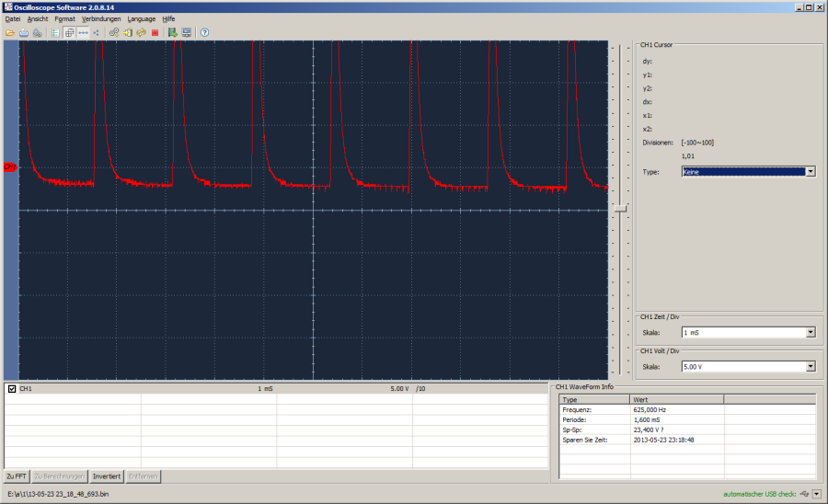828x504 pixels.
Task: Open the Verbindungen menu
Action: (101, 18)
